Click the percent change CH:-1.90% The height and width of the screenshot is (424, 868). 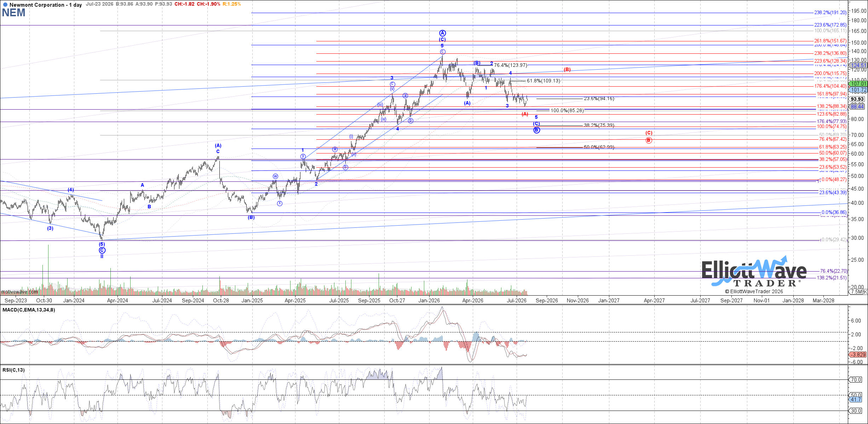pyautogui.click(x=208, y=4)
